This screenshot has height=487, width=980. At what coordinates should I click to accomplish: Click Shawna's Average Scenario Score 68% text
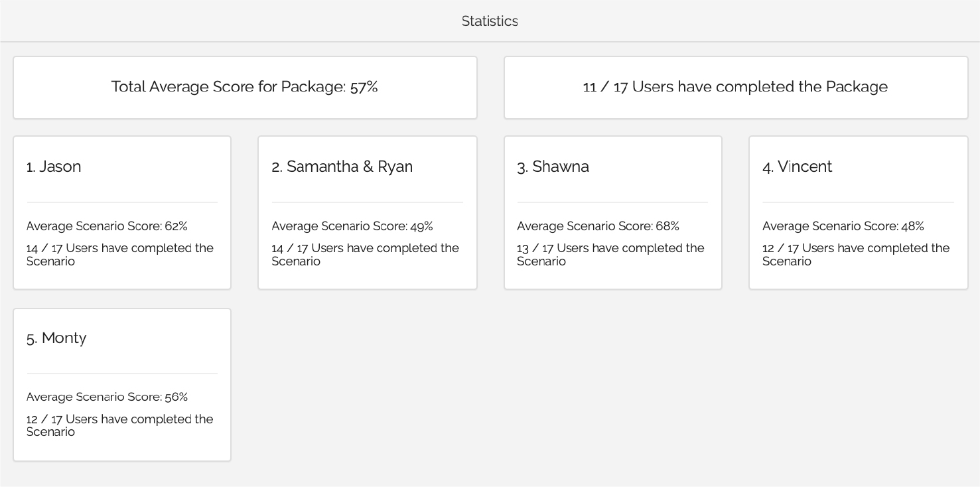598,226
